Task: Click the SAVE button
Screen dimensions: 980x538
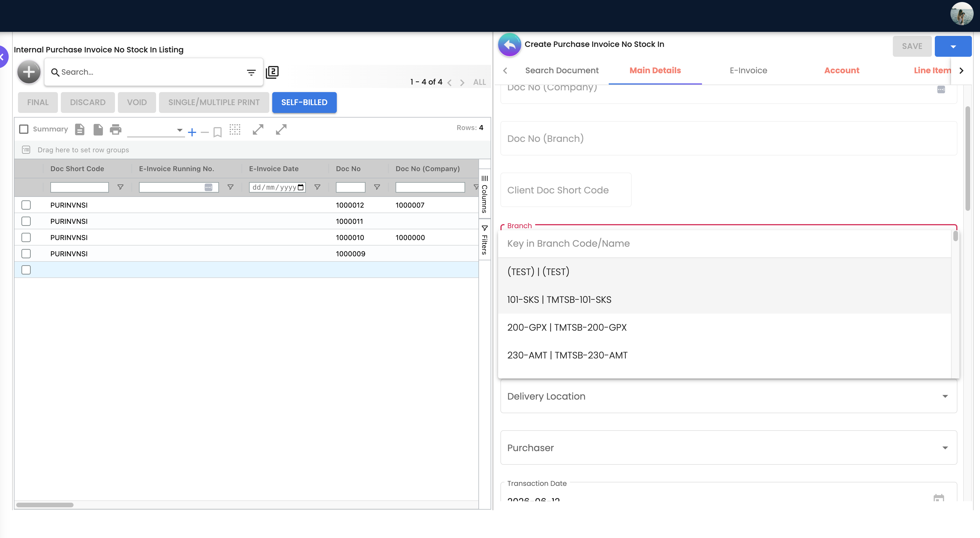Action: [912, 46]
